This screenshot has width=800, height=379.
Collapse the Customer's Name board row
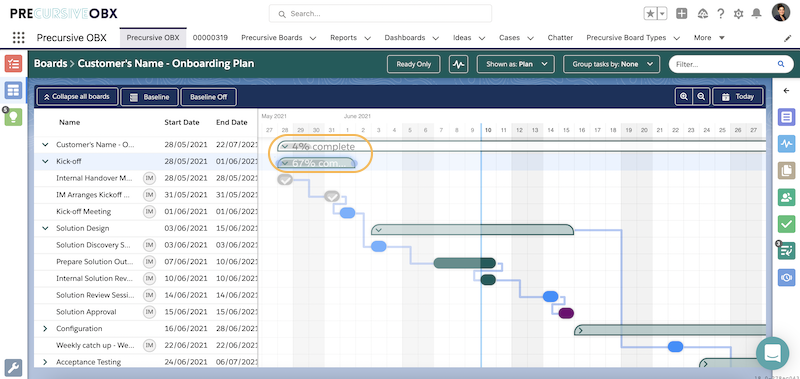[x=45, y=145]
